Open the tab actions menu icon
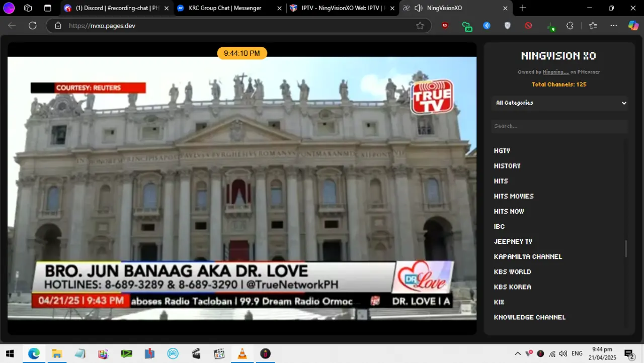Viewport: 644px width, 363px height. (47, 8)
